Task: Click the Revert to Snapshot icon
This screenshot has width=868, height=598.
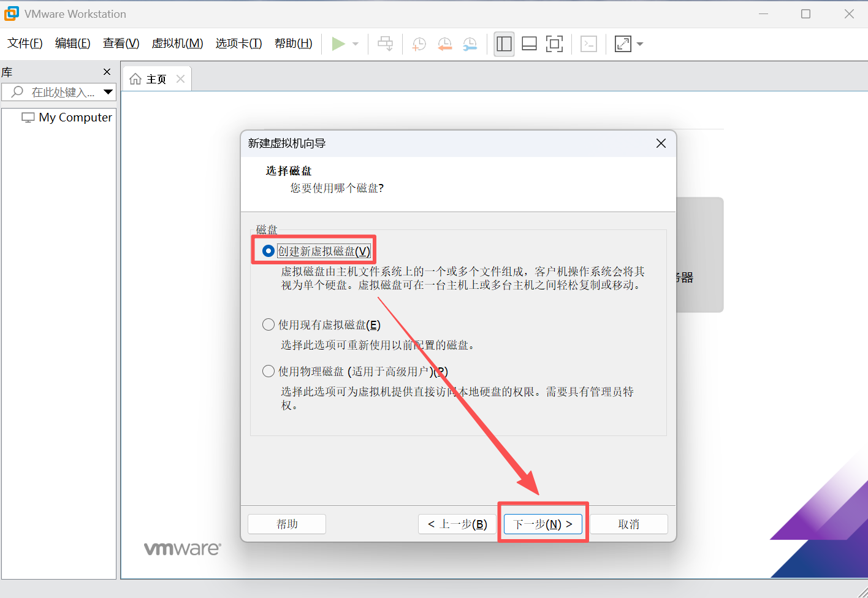Action: 444,44
